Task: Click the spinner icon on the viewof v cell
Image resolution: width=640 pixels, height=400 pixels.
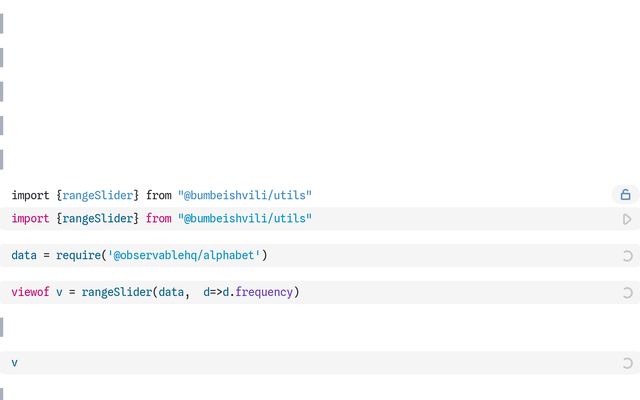Action: [x=627, y=293]
